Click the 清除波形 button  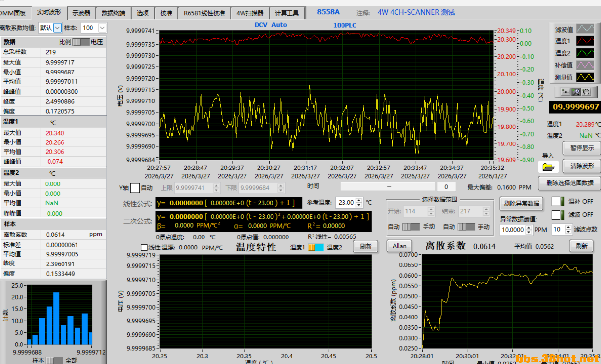(x=582, y=166)
